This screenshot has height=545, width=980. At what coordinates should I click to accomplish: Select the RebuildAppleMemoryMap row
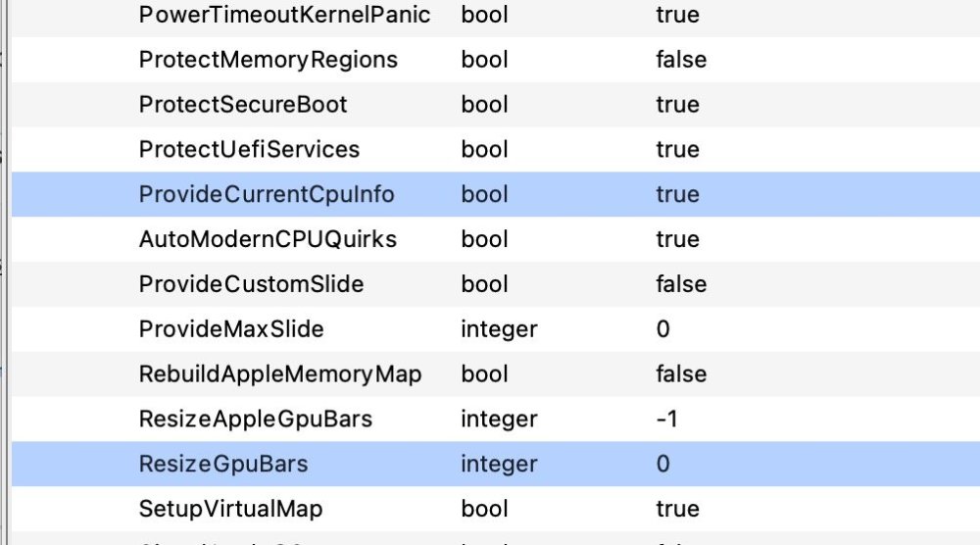tap(496, 374)
